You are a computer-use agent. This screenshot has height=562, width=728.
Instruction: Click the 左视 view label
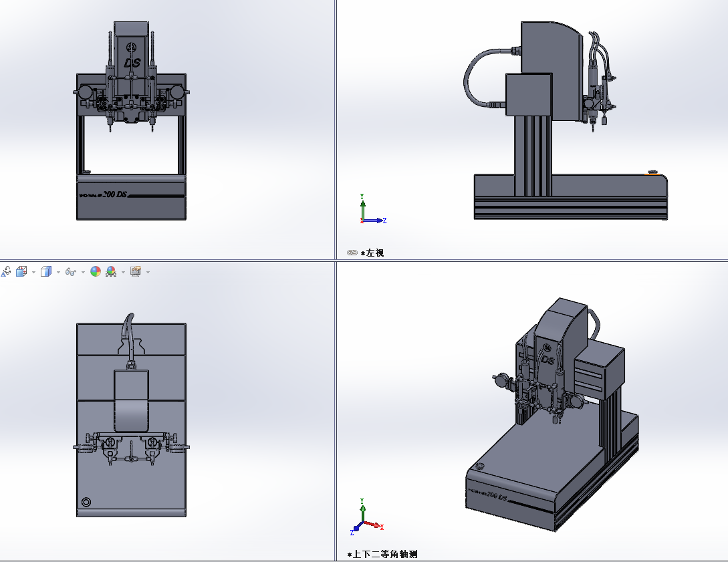pyautogui.click(x=374, y=253)
